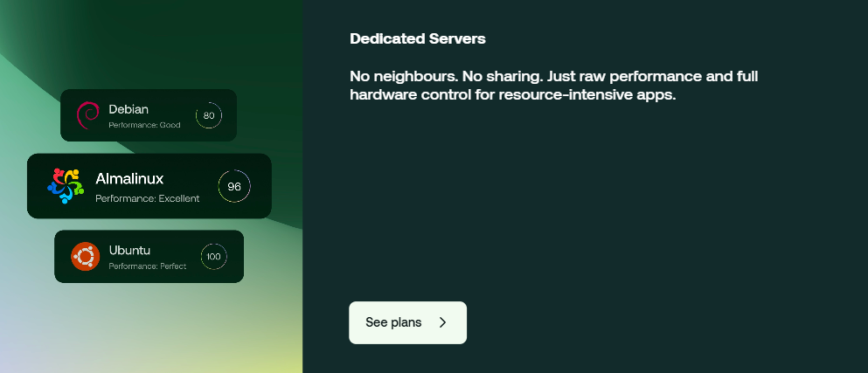
Task: Click the 'Performance: Good' label
Action: (144, 125)
